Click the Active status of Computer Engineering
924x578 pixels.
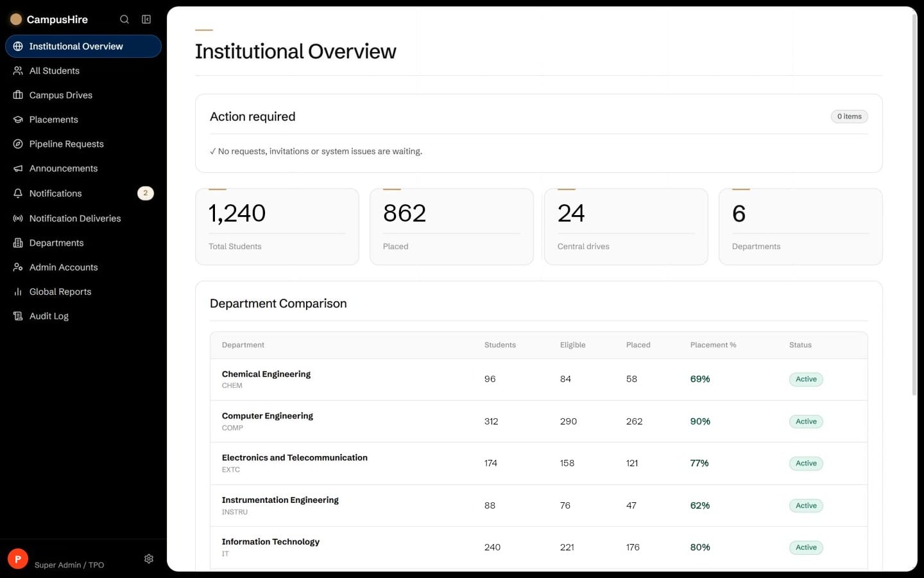click(x=806, y=422)
